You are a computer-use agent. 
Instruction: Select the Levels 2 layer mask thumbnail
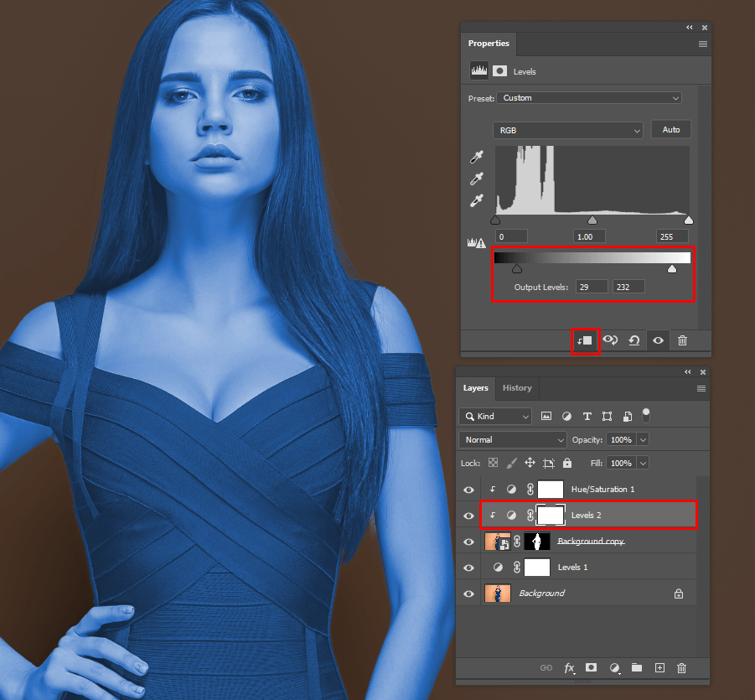tap(551, 515)
